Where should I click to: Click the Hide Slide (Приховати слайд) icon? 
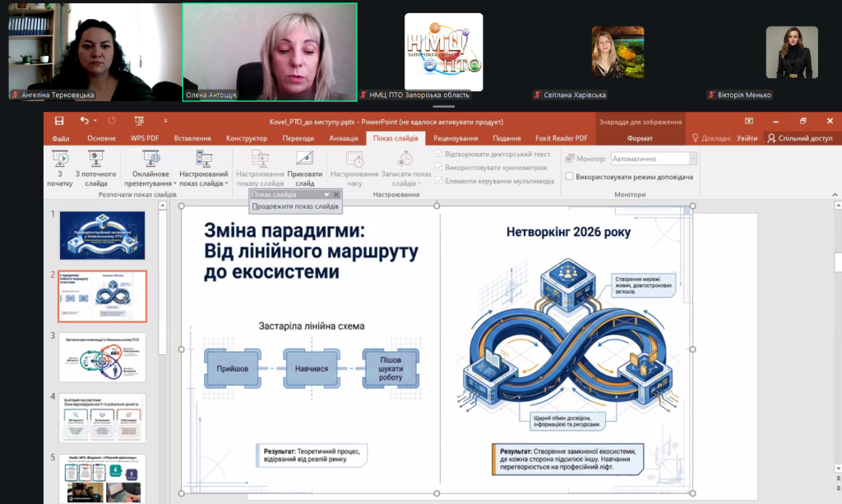click(x=304, y=159)
